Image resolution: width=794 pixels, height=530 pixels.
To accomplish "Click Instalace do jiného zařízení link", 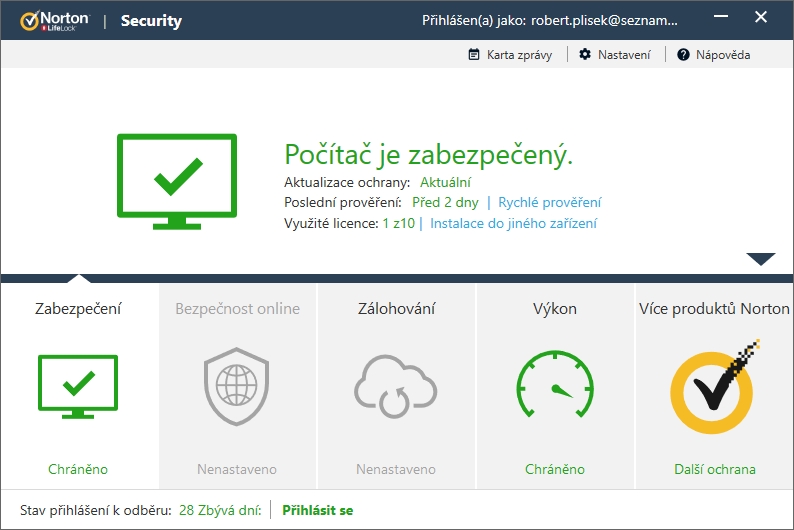I will tap(514, 223).
